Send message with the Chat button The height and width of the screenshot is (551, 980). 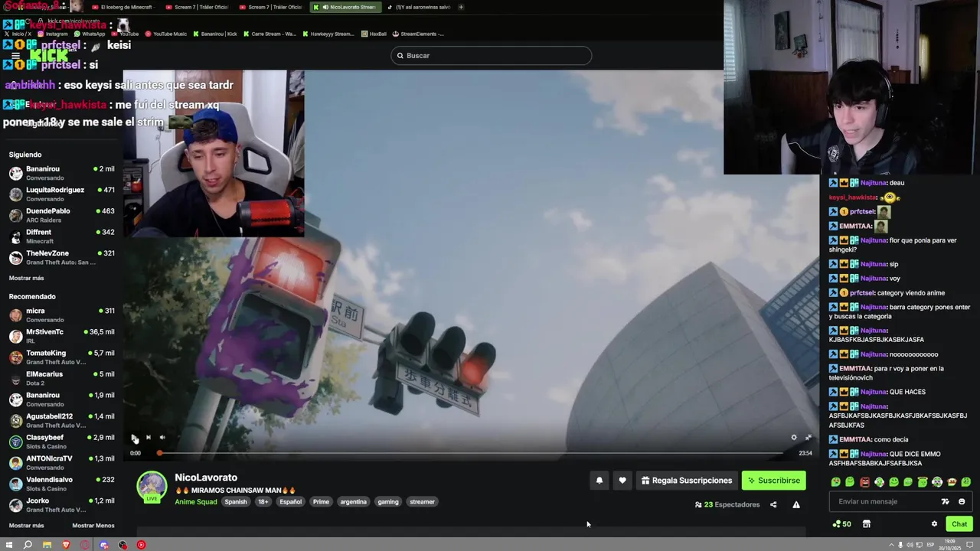pos(959,524)
